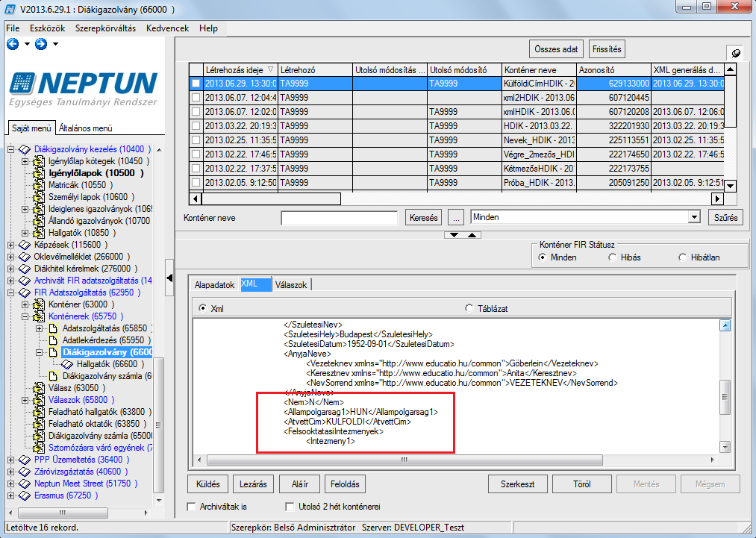Viewport: 756px width, 538px height.
Task: Switch to the Általános menü tab
Action: [85, 128]
